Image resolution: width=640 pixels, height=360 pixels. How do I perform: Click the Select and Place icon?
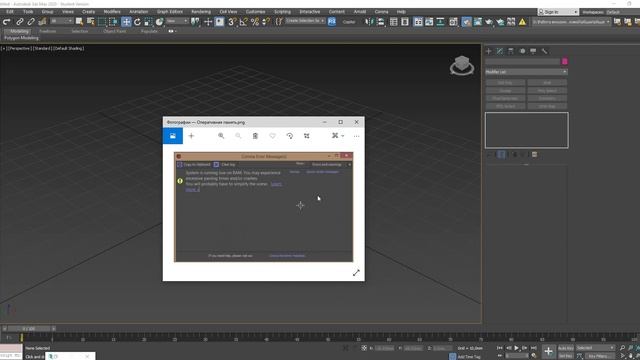point(160,22)
